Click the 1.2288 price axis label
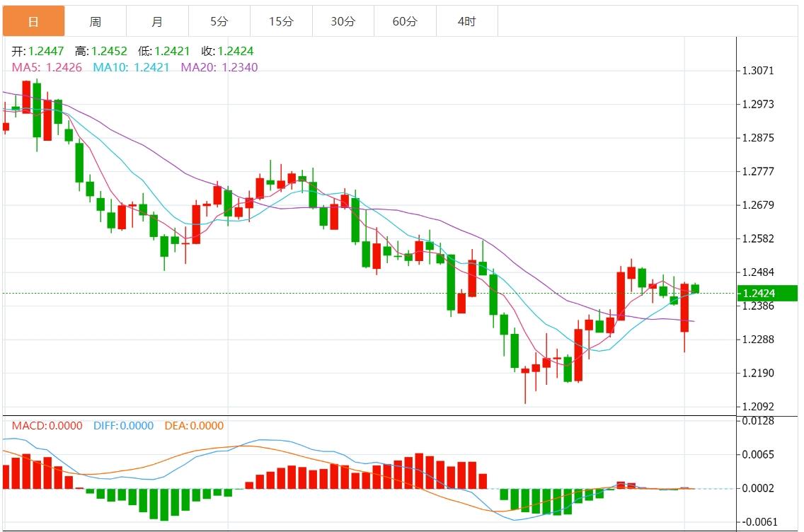804x532 pixels. (x=759, y=340)
